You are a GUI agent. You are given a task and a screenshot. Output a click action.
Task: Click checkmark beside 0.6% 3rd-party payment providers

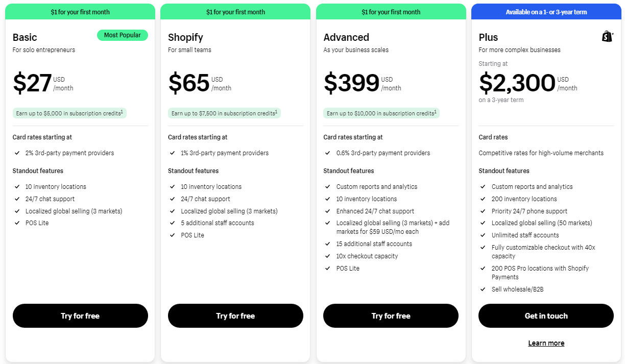click(x=327, y=153)
